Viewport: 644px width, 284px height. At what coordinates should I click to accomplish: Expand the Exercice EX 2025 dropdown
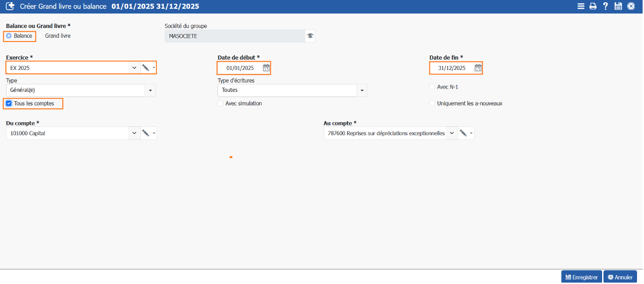(134, 68)
